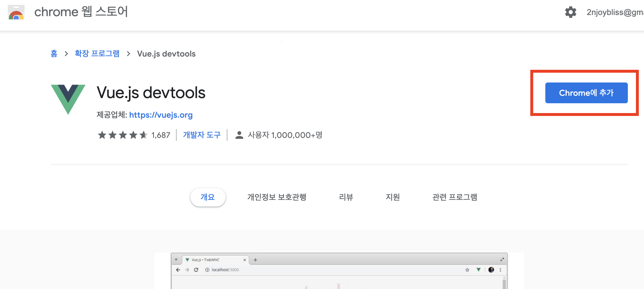Switch to the '지원' tab

[393, 197]
